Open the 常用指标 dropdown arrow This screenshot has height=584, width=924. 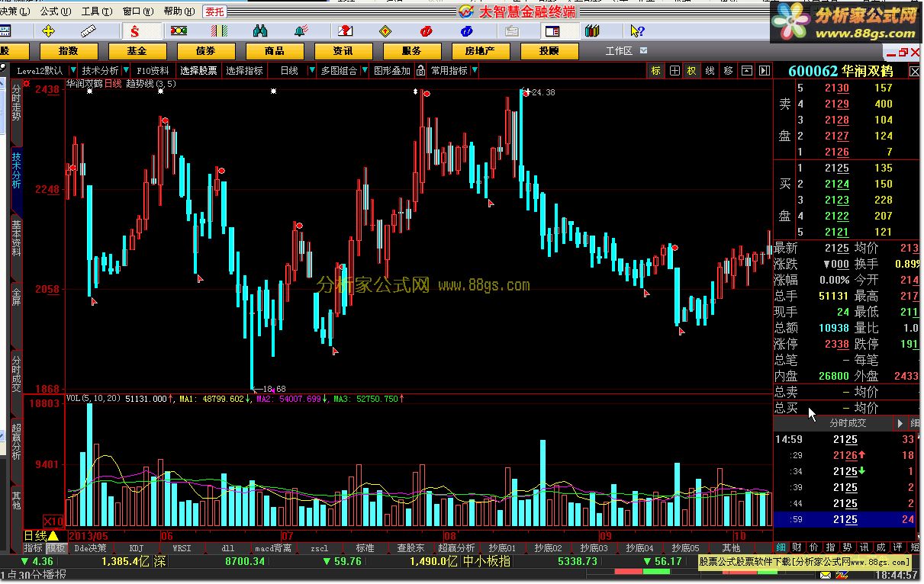click(475, 70)
